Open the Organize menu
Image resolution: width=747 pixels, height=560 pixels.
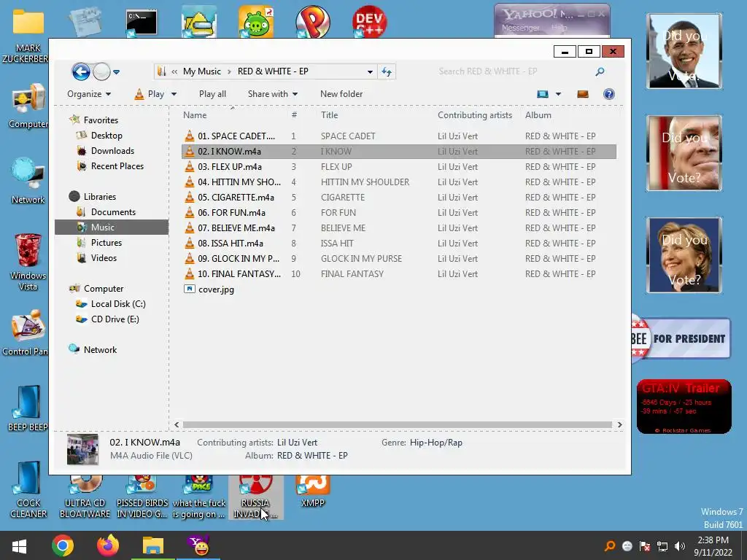pyautogui.click(x=89, y=94)
